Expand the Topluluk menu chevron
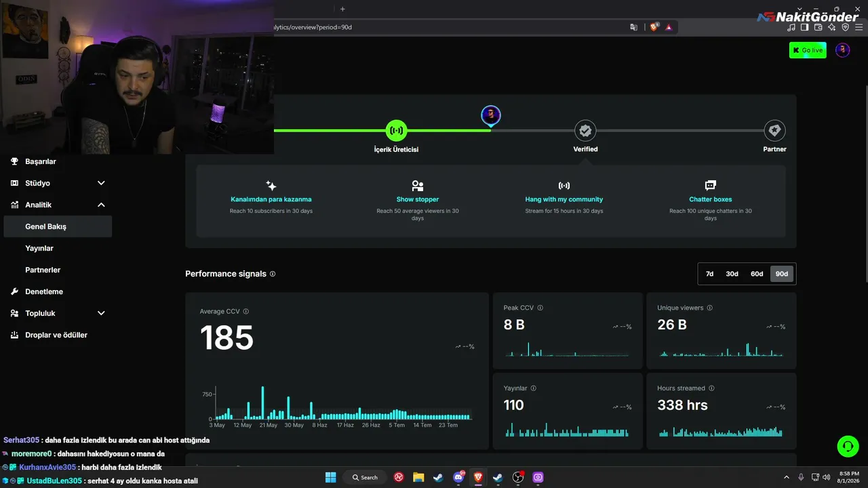Screen dimensions: 868x488 coord(101,313)
